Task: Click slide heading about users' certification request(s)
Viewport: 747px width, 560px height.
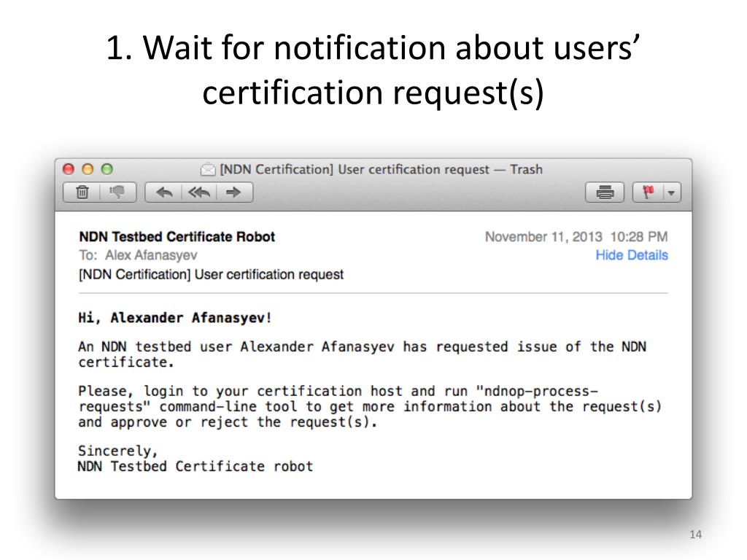Action: coord(373,69)
